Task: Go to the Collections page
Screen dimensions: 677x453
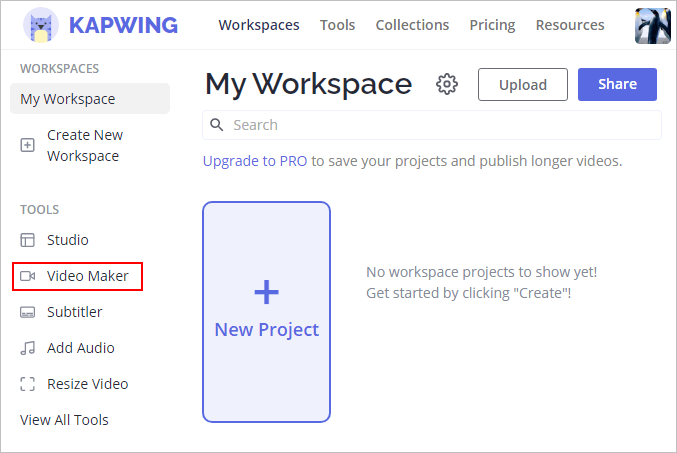Action: (412, 25)
